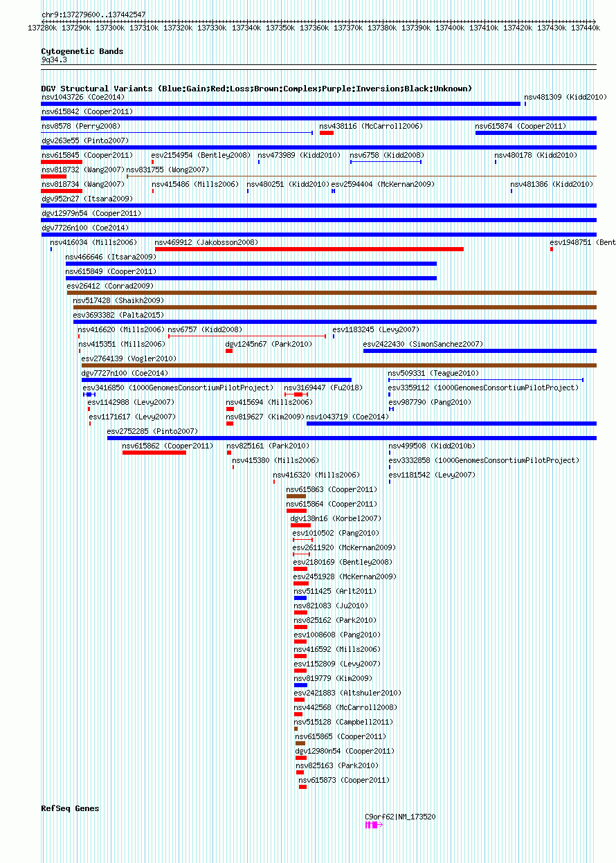616x863 pixels.
Task: Click nsv481309 (Kidd2010) label
Action: tap(565, 97)
